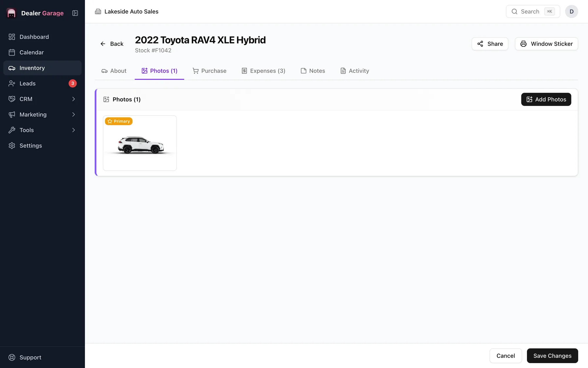Viewport: 588px width, 368px height.
Task: Click the Window Sticker button
Action: (x=547, y=44)
